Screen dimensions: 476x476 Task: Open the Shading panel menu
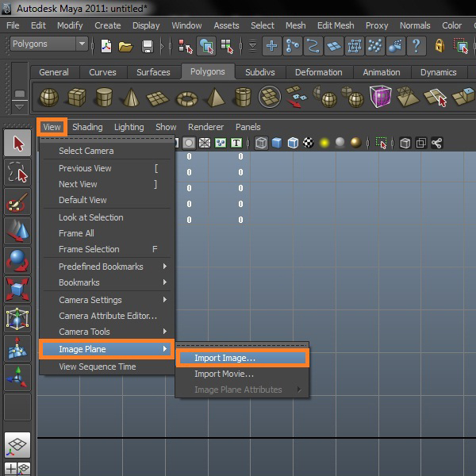coord(87,127)
